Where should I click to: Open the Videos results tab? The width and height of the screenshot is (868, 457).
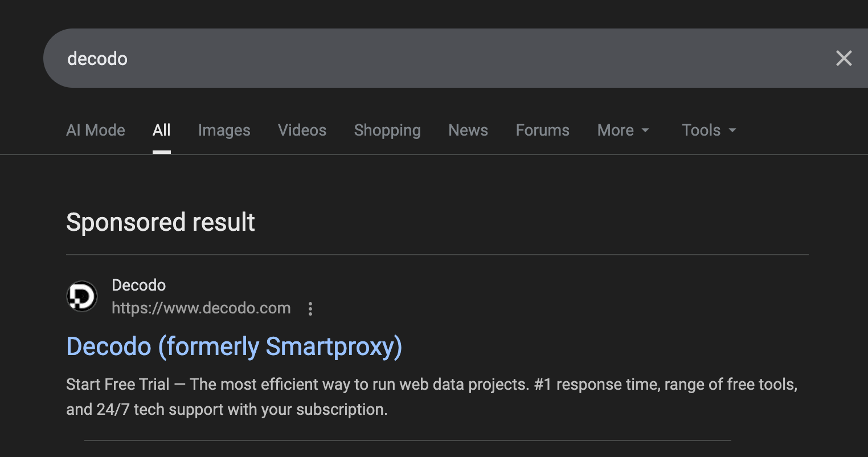(302, 130)
